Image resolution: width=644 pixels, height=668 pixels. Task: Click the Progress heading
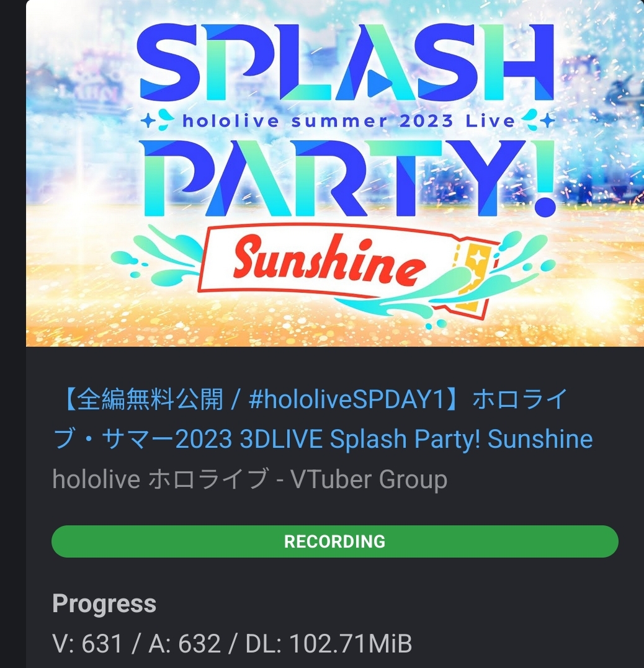[x=104, y=603]
